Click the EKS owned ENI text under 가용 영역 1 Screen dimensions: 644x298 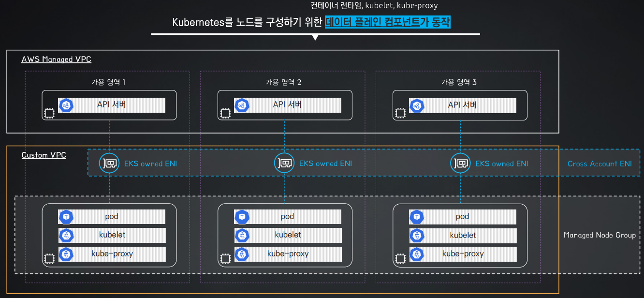150,164
